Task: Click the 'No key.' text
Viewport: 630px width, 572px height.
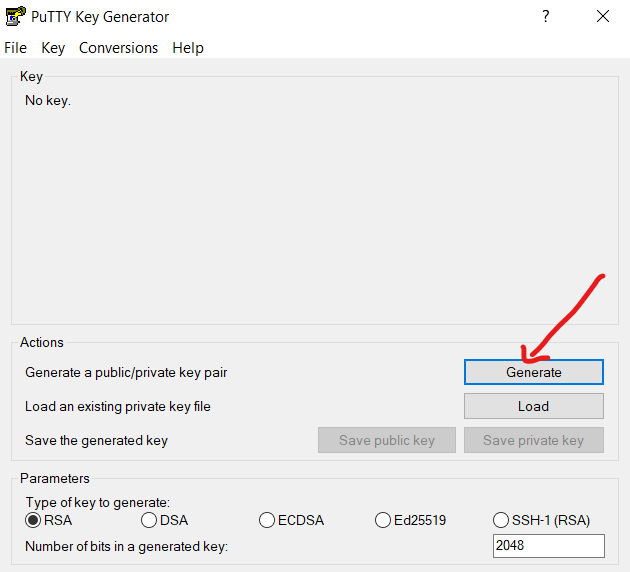Action: pyautogui.click(x=48, y=100)
